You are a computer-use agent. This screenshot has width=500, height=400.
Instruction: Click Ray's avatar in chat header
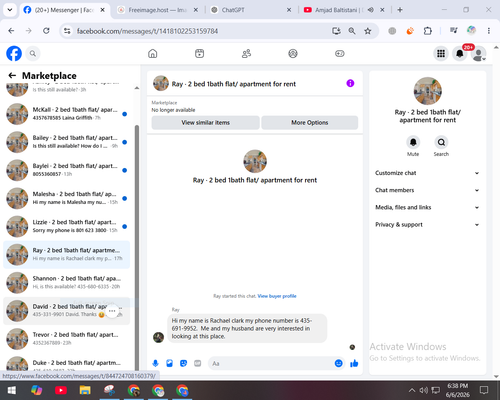click(x=161, y=83)
